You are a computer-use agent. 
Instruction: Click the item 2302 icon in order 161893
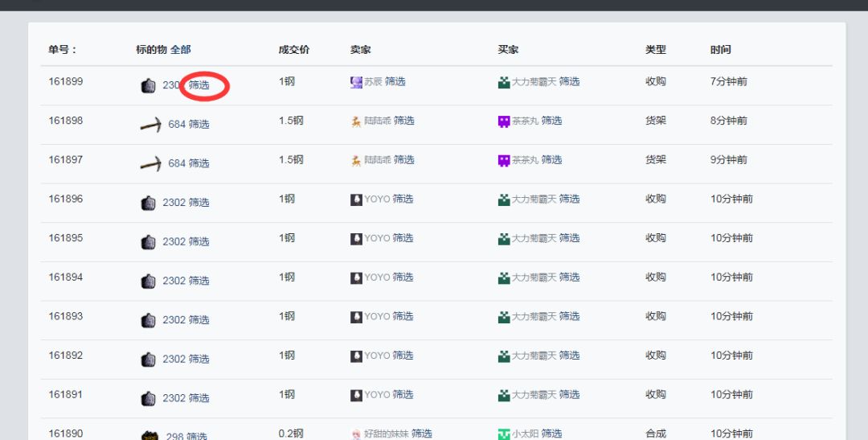pyautogui.click(x=148, y=320)
